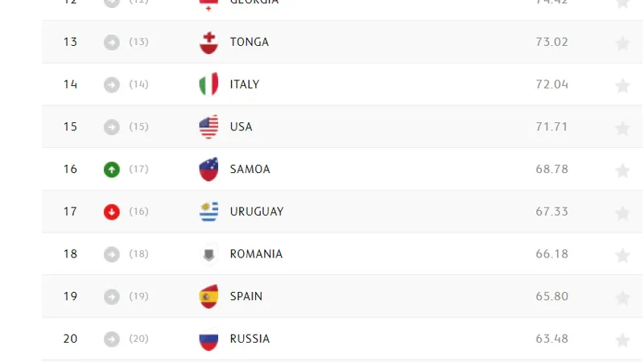Viewport: 644px width, 362px height.
Task: Open the SAMOA team link
Action: pos(250,169)
